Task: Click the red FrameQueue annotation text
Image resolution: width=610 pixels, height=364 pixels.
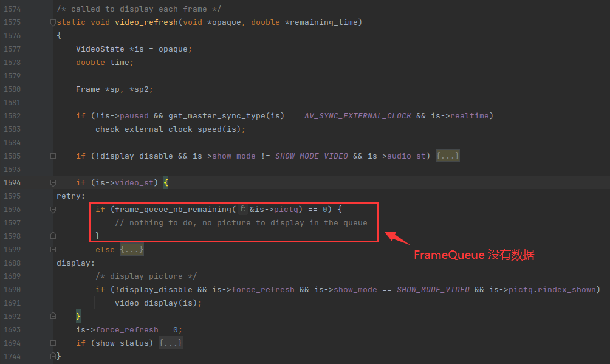Action: click(474, 255)
